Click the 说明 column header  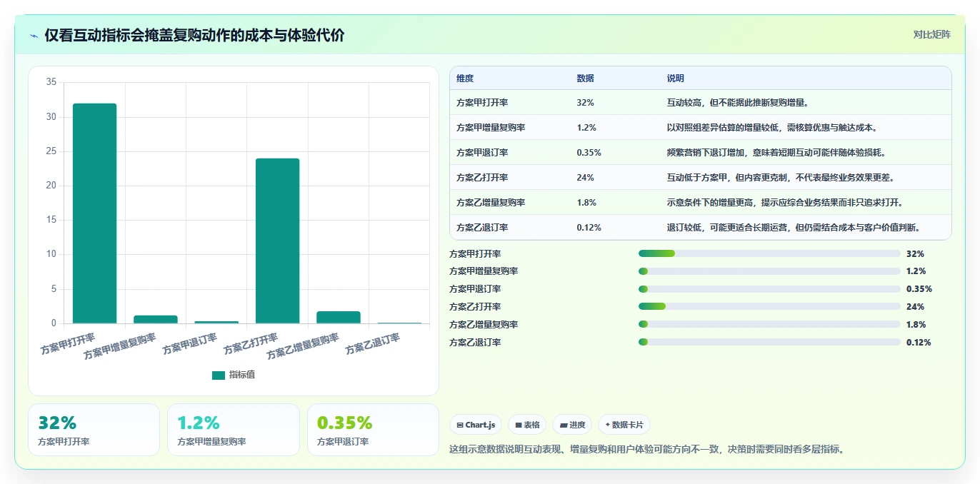pyautogui.click(x=676, y=78)
